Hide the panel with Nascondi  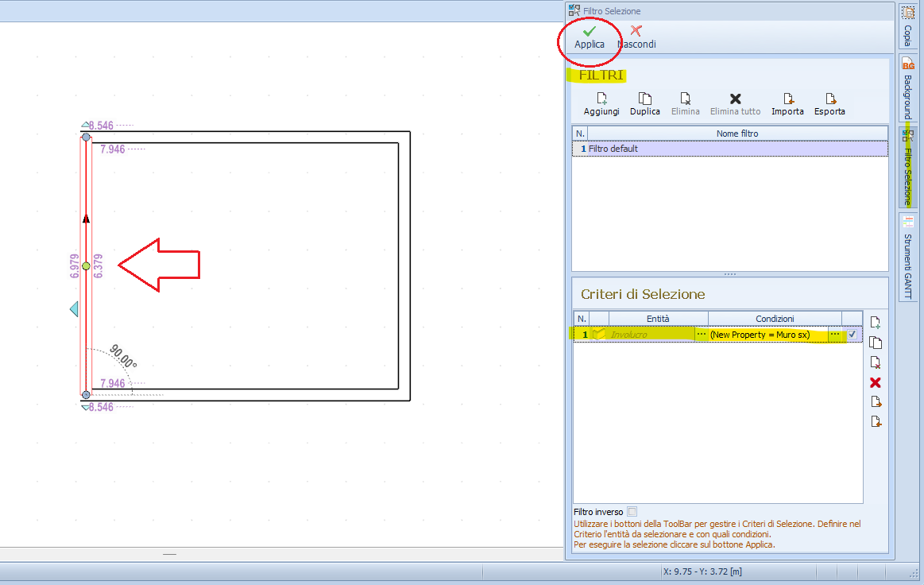point(636,37)
